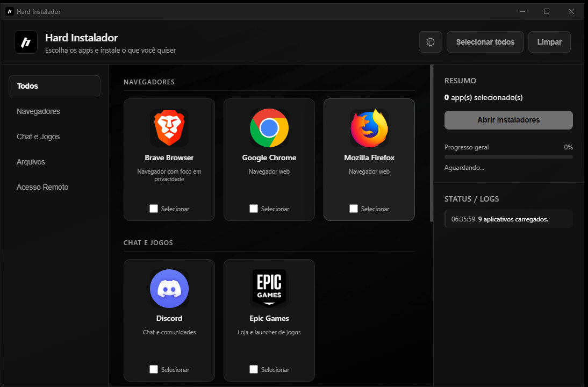588x387 pixels.
Task: Click the CHAT E JOGOS section heading
Action: tap(148, 242)
